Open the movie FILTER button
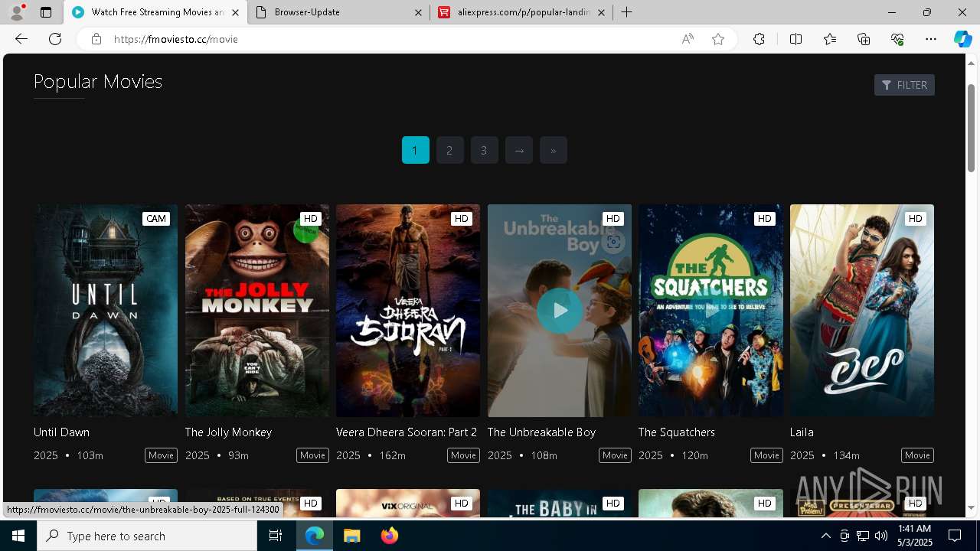Viewport: 980px width, 551px height. tap(904, 85)
